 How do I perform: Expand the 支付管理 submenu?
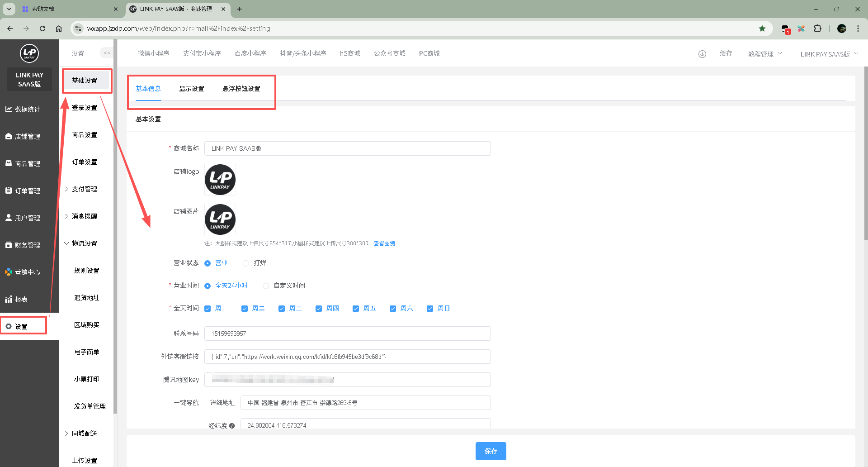84,189
